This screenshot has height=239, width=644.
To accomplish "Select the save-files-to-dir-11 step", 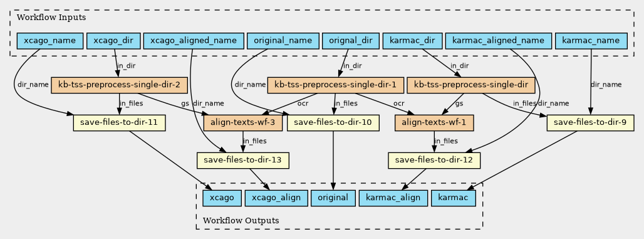I will click(x=119, y=122).
